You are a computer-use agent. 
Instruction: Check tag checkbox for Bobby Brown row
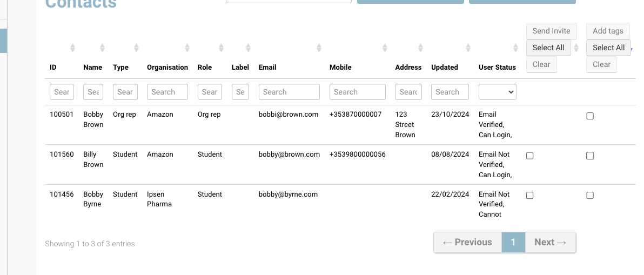tap(590, 116)
